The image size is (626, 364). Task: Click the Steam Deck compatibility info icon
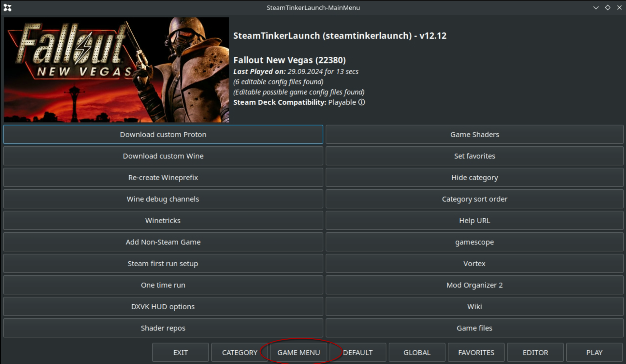point(362,102)
